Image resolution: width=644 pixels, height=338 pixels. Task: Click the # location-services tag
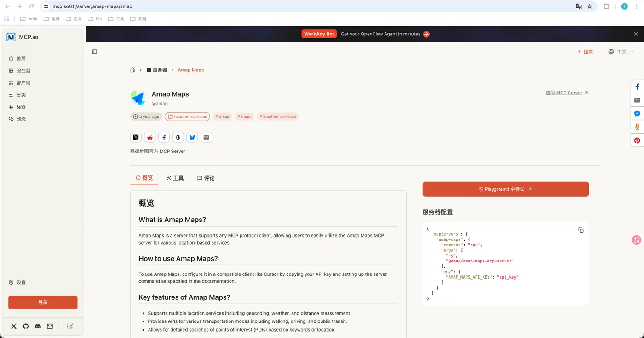coord(278,117)
